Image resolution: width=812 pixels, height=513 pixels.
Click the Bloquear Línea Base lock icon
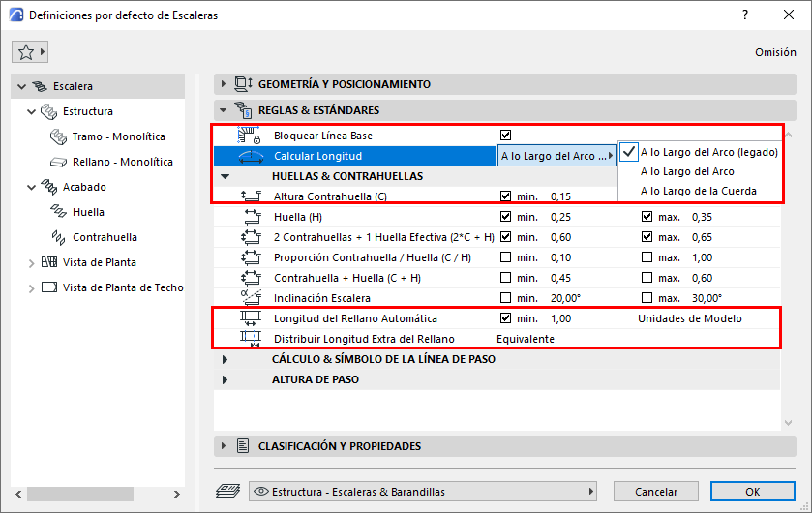tap(249, 136)
